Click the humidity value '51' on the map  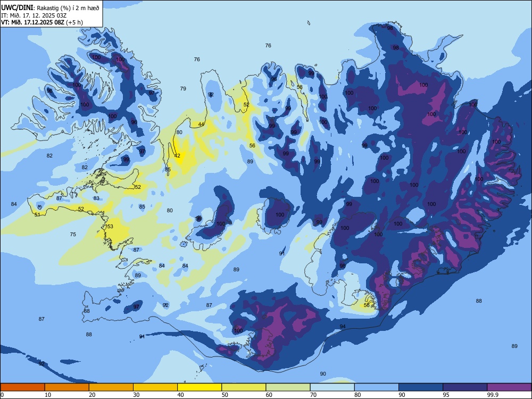(x=37, y=214)
